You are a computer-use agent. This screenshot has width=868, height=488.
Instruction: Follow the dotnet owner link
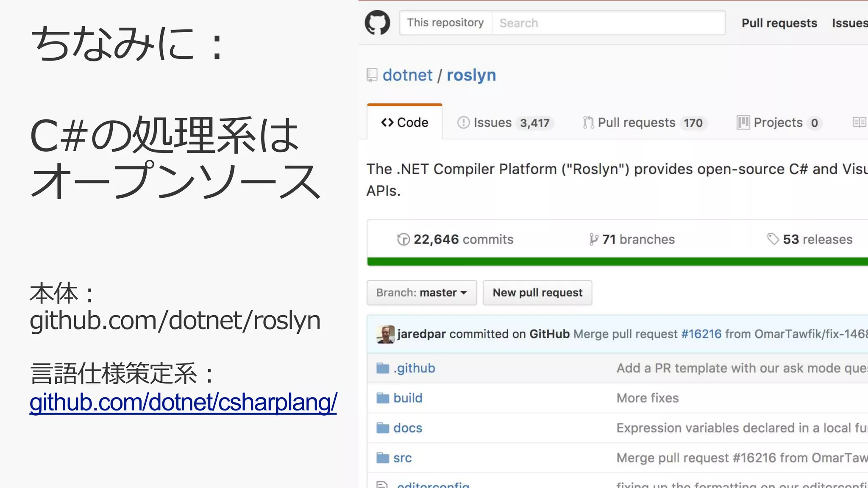[x=407, y=75]
